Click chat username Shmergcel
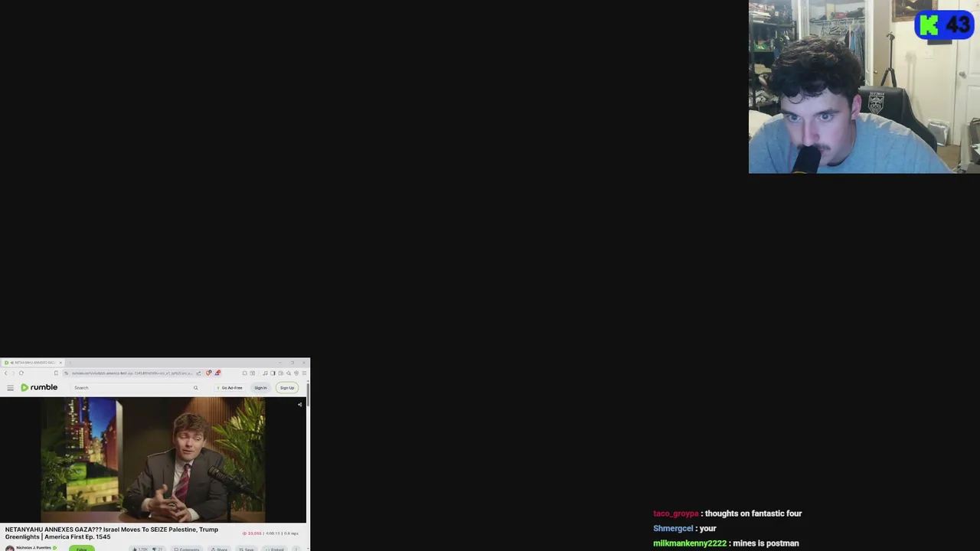This screenshot has width=980, height=551. (x=673, y=528)
